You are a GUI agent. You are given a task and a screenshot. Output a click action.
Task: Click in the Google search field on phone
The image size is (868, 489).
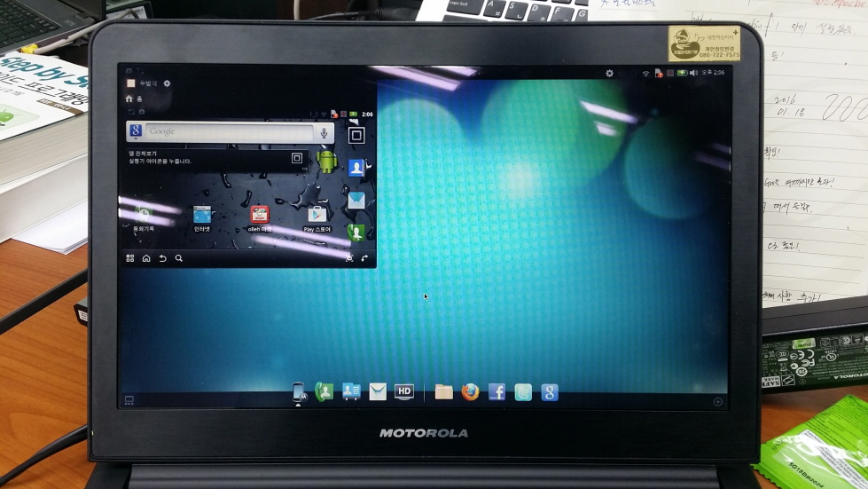click(231, 132)
